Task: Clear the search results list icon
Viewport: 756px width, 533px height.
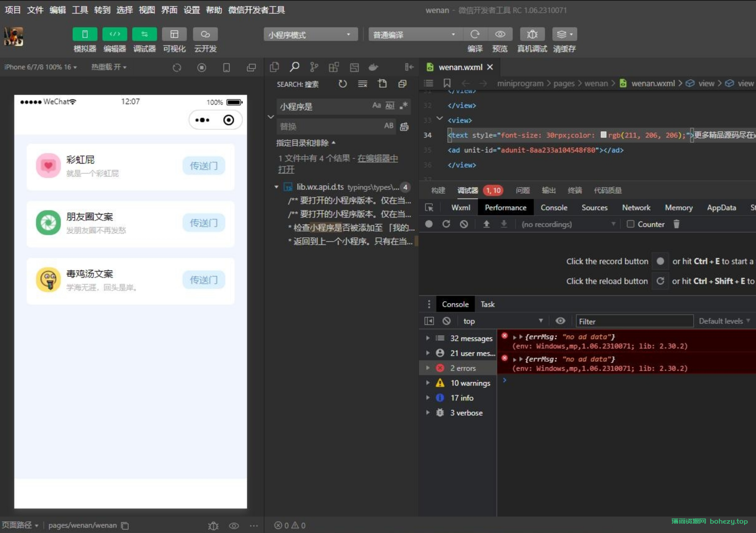Action: tap(362, 84)
